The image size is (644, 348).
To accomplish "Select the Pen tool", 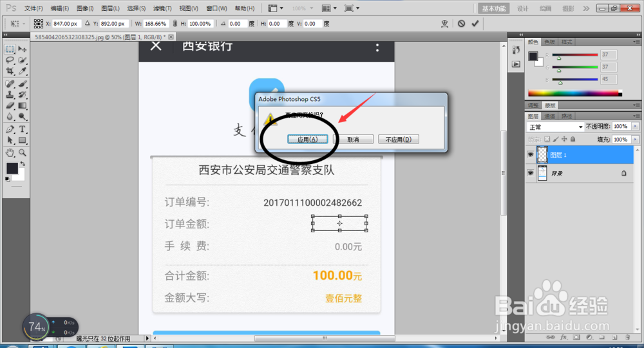I will [x=10, y=129].
